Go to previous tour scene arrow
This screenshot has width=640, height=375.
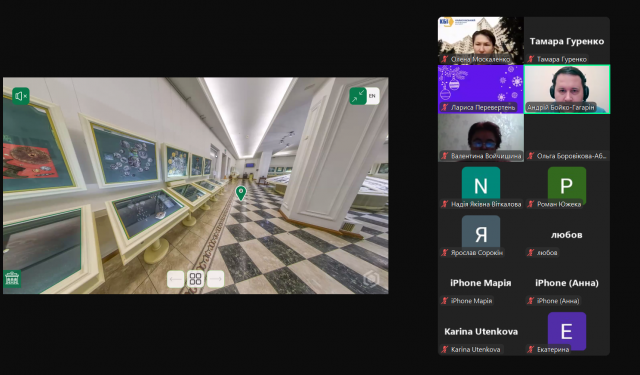click(x=176, y=279)
